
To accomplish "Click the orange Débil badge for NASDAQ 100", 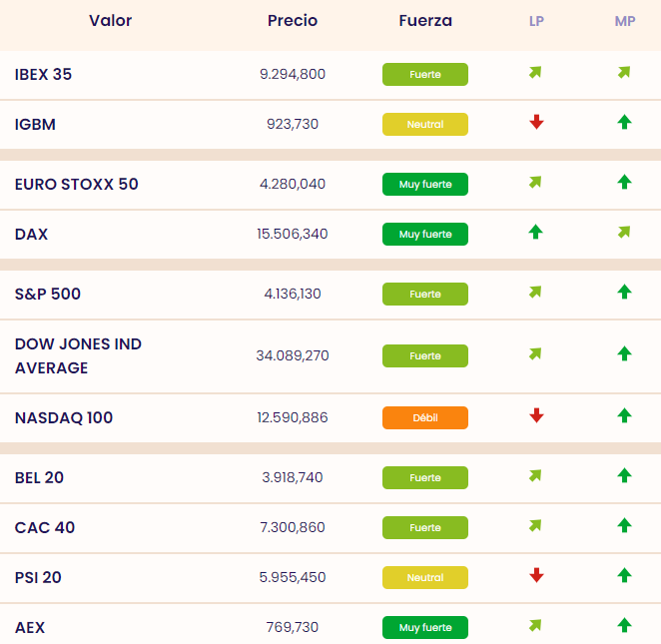I will pos(425,417).
